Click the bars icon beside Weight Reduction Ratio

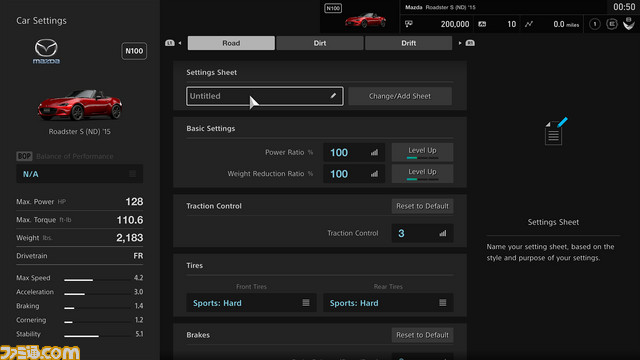[x=374, y=173]
